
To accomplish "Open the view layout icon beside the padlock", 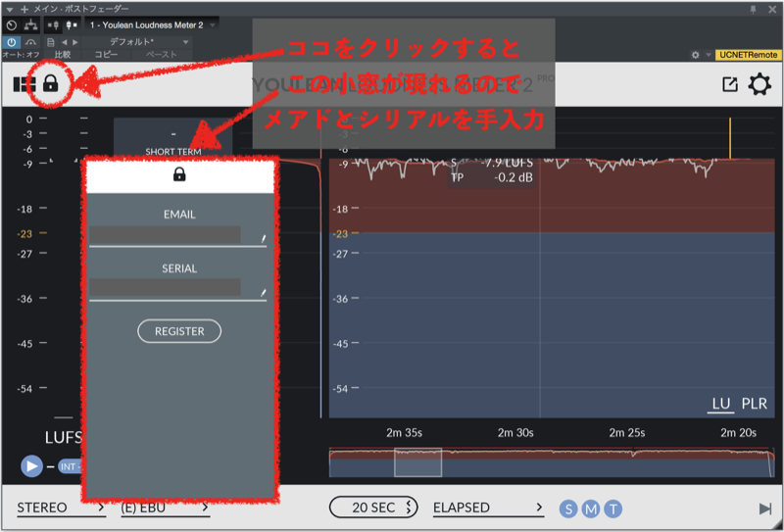I will click(x=24, y=84).
